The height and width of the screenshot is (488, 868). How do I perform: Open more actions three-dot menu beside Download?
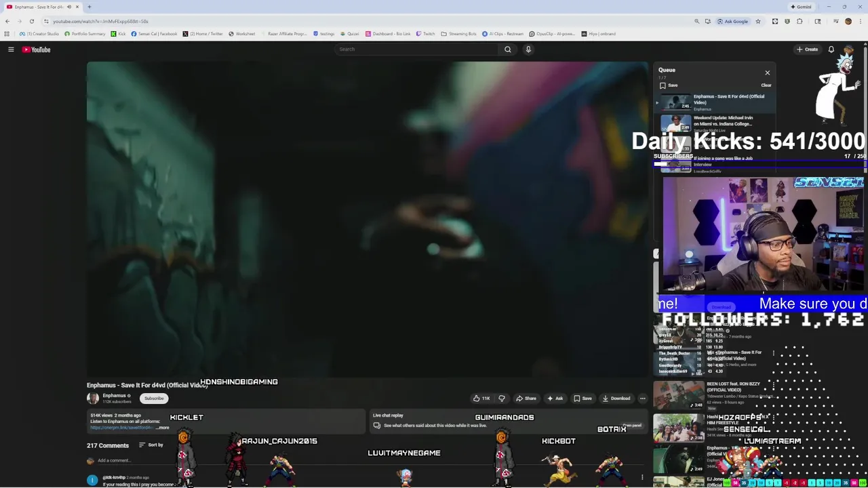click(x=643, y=399)
